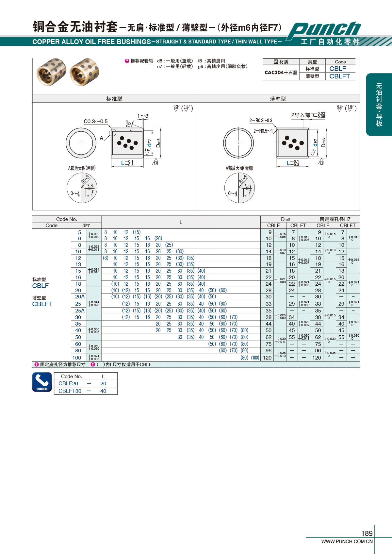Click the CBLF code in the material table
The height and width of the screenshot is (554, 392).
point(338,69)
